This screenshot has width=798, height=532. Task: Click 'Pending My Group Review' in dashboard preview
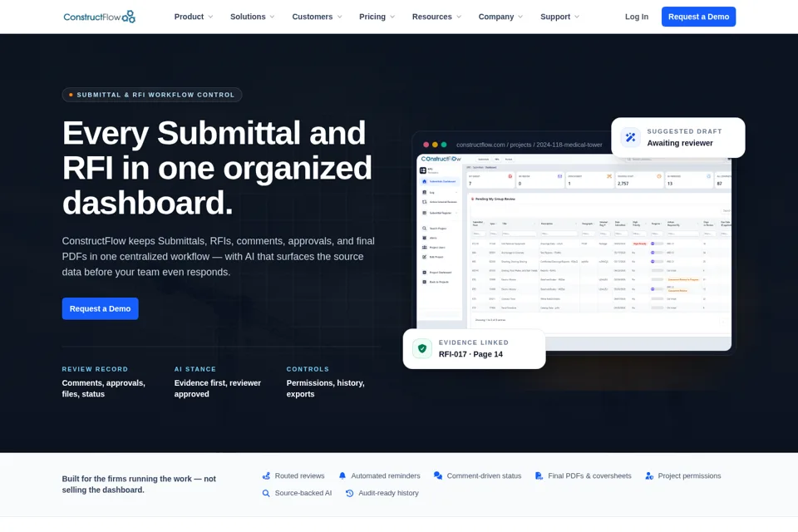pyautogui.click(x=495, y=199)
